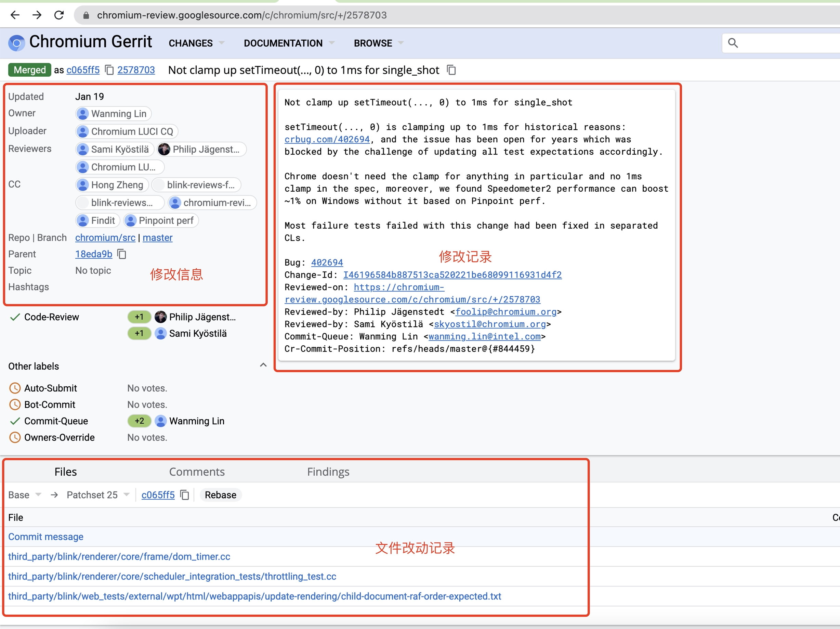This screenshot has width=840, height=629.
Task: Open the DOCUMENTATION dropdown menu
Action: point(289,43)
